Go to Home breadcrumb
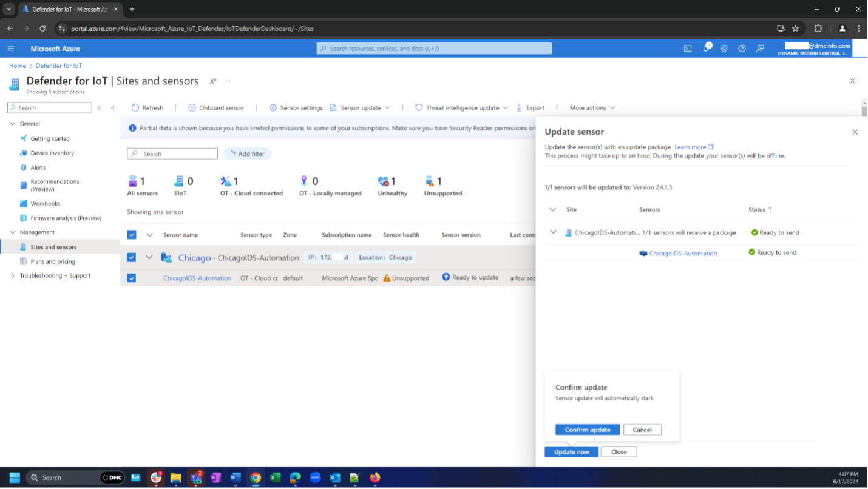 18,66
